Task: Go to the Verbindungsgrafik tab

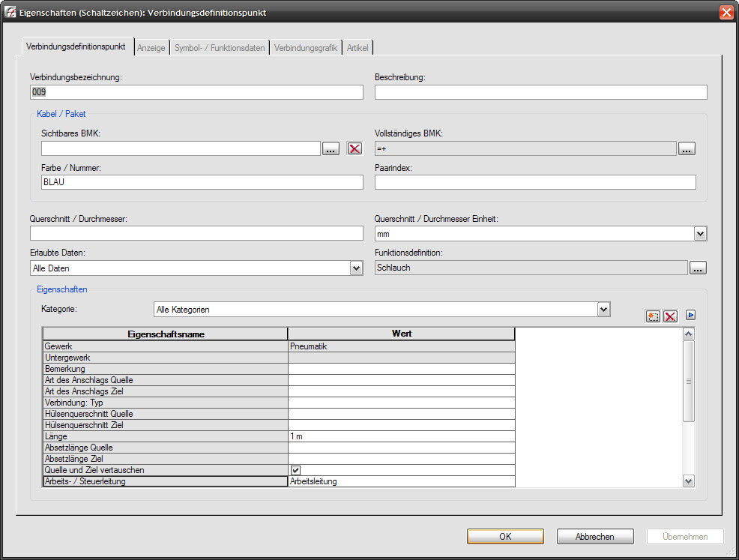Action: 306,48
